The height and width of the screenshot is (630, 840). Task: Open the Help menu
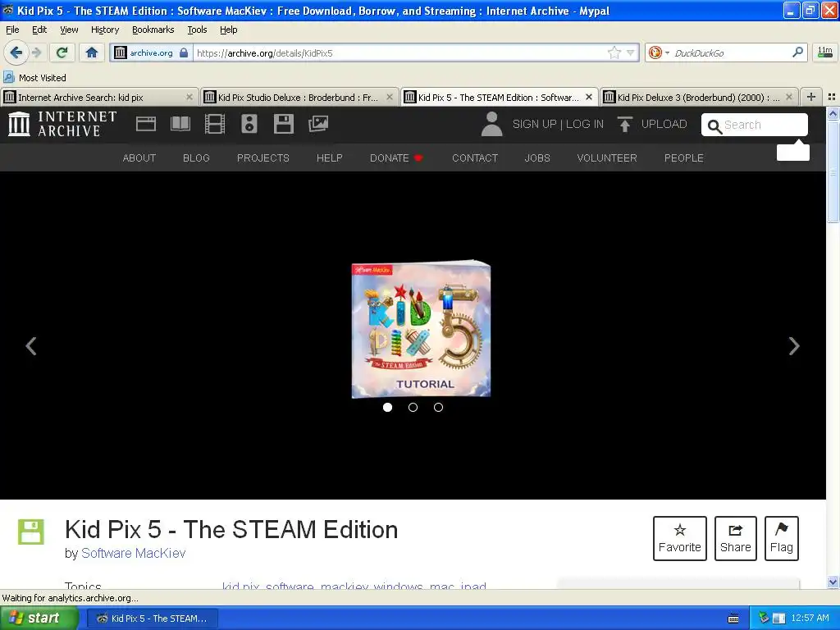click(x=229, y=30)
